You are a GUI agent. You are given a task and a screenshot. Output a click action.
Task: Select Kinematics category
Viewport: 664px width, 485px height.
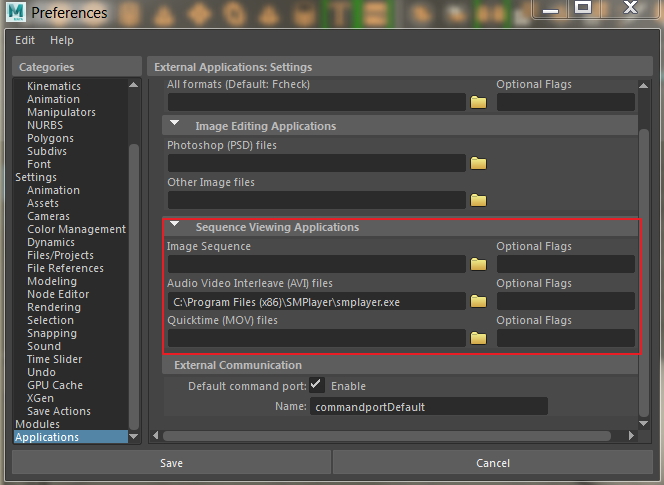(54, 86)
